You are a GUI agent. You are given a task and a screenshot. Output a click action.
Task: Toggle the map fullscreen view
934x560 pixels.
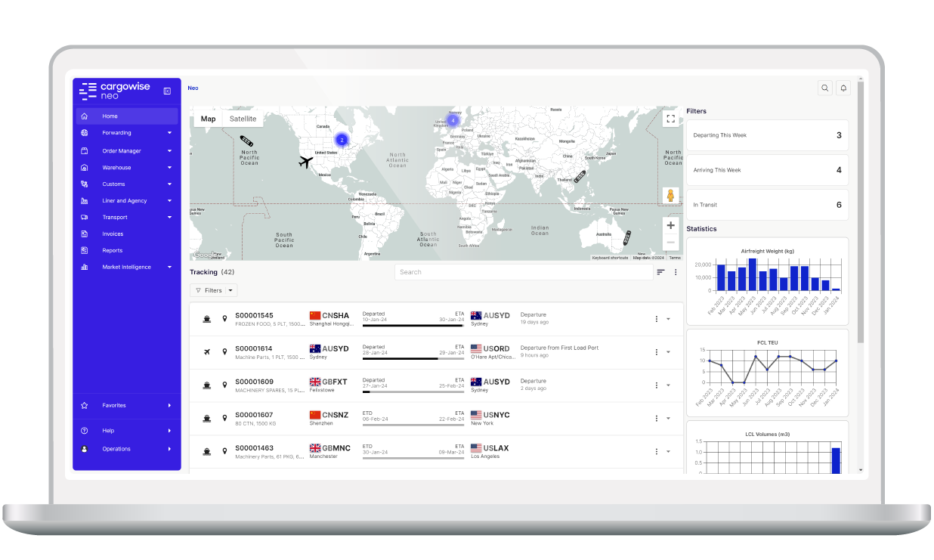coord(670,119)
